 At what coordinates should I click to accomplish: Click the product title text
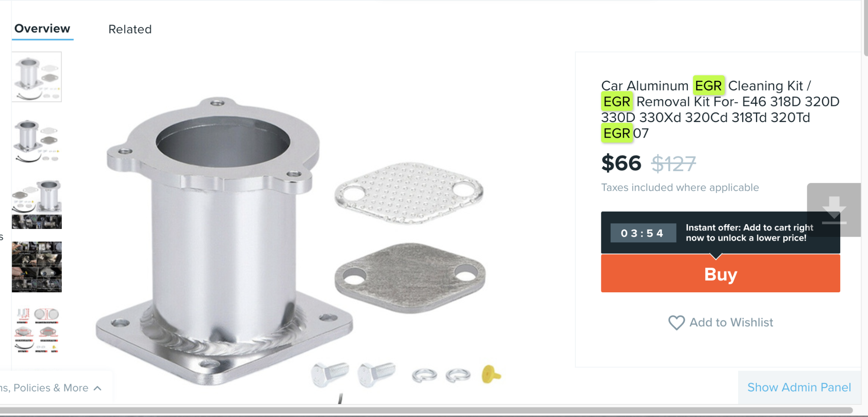click(720, 109)
